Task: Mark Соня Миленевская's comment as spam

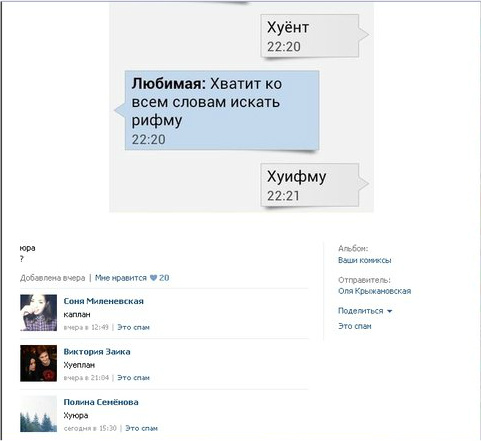Action: tap(133, 327)
